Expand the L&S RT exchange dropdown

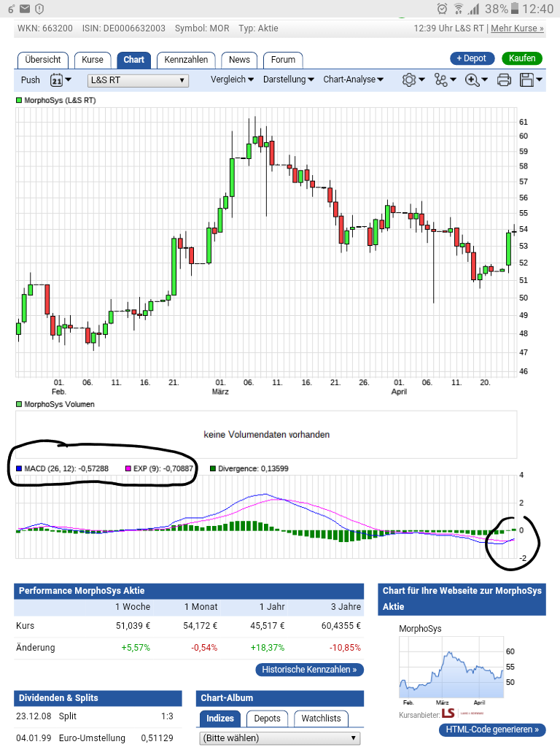pos(138,80)
